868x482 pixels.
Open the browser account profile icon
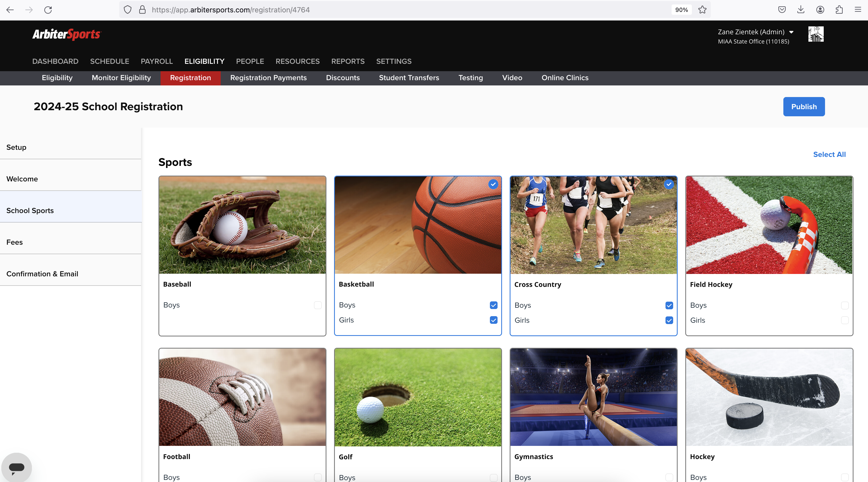click(820, 10)
